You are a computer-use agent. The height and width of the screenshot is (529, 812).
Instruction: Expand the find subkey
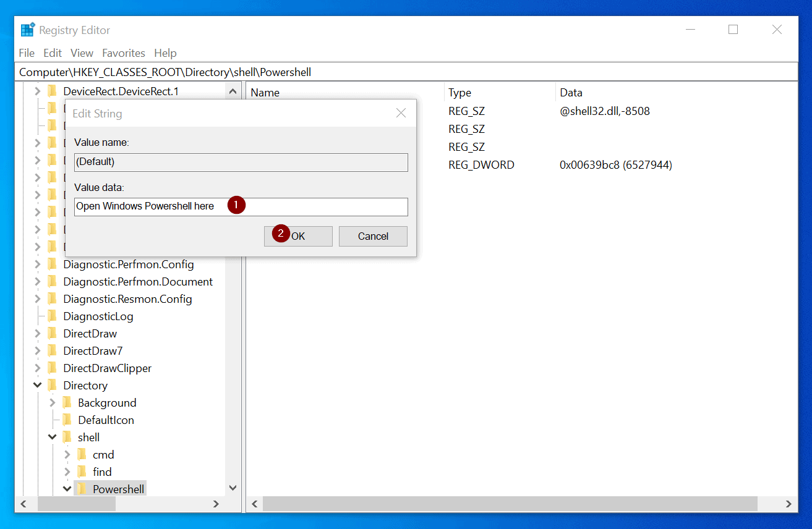(x=67, y=472)
